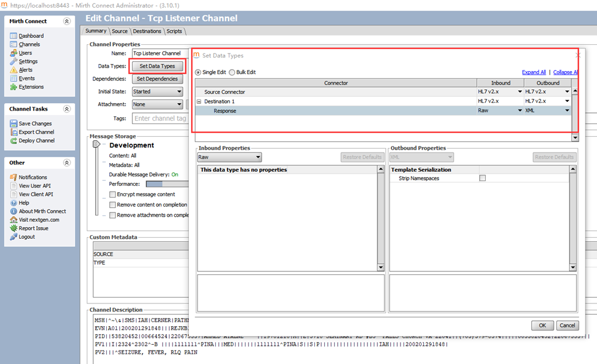
Task: Click the Message Storage level slider handle
Action: click(x=96, y=144)
